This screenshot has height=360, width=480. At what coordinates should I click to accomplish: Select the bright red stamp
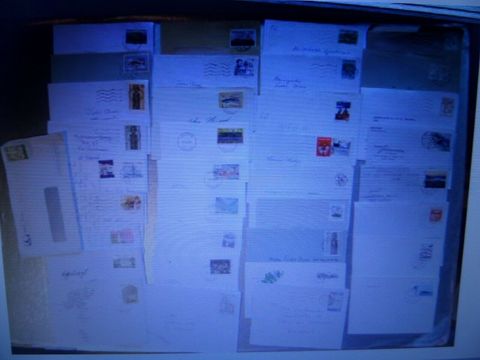(324, 147)
